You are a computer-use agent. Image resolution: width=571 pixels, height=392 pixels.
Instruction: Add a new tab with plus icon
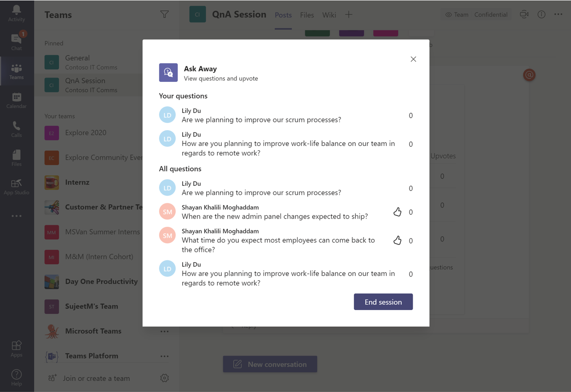click(349, 15)
